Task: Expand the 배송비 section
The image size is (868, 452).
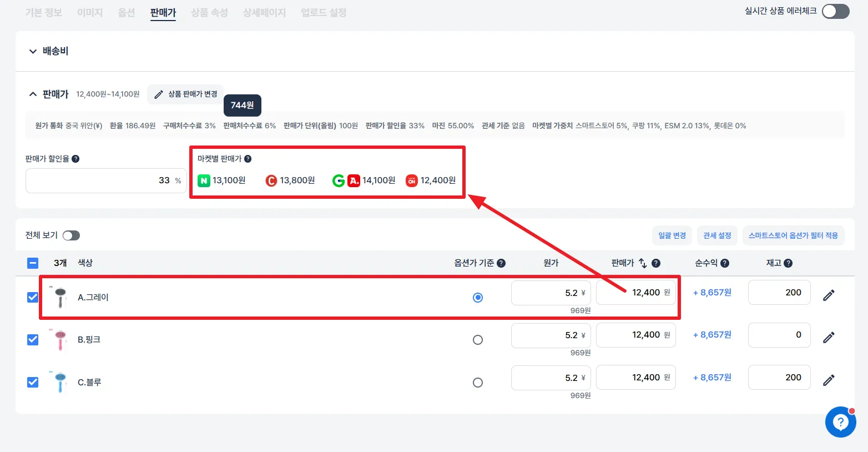Action: tap(33, 51)
